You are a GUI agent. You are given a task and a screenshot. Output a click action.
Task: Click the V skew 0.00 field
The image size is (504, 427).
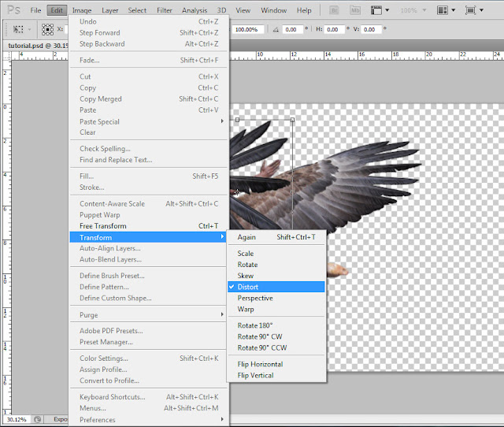(371, 30)
